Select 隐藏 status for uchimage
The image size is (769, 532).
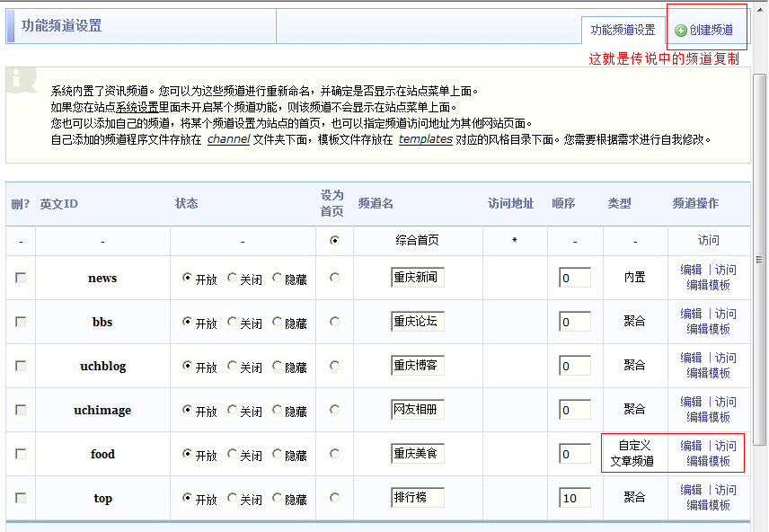[x=277, y=410]
